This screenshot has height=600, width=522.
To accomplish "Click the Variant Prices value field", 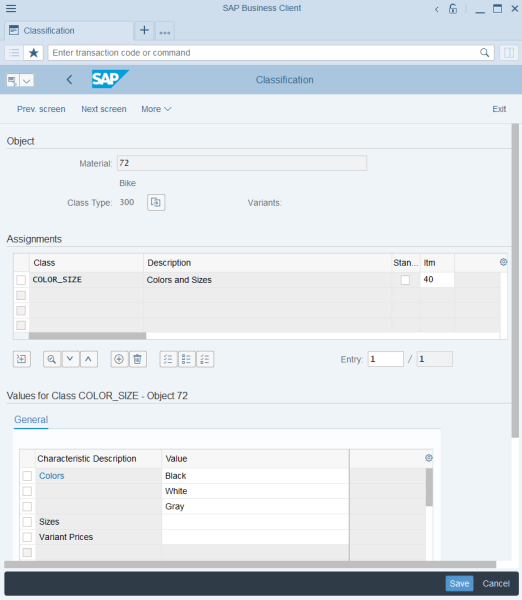I will (255, 537).
